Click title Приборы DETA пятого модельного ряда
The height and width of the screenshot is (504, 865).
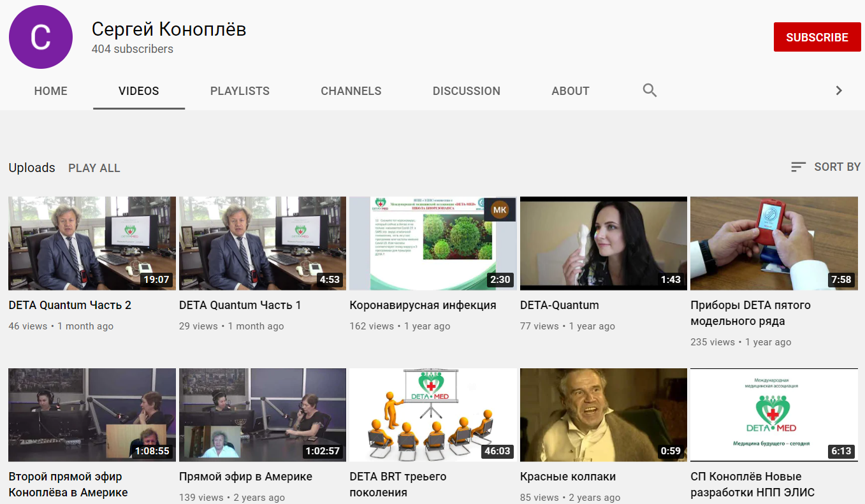point(750,313)
